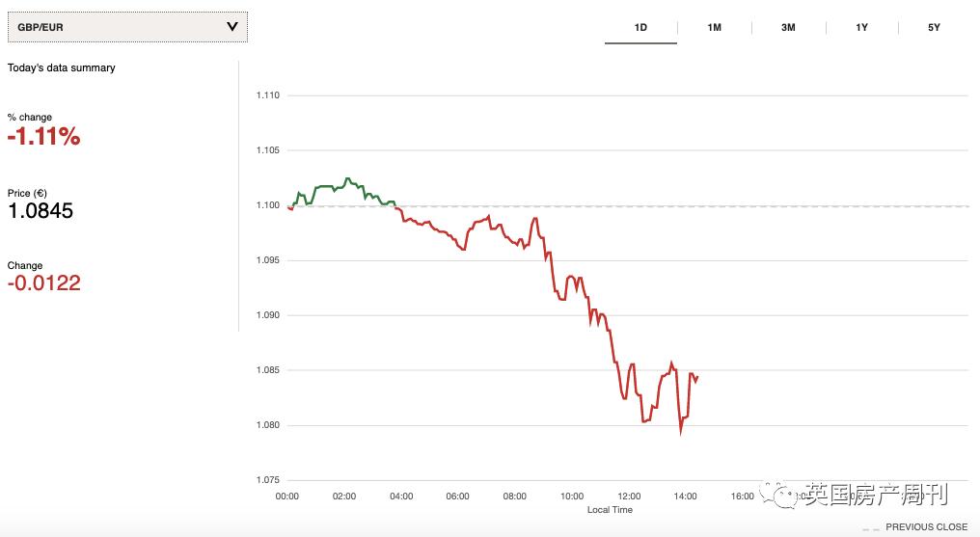Click the 1.0845 price value
The image size is (980, 537).
41,210
